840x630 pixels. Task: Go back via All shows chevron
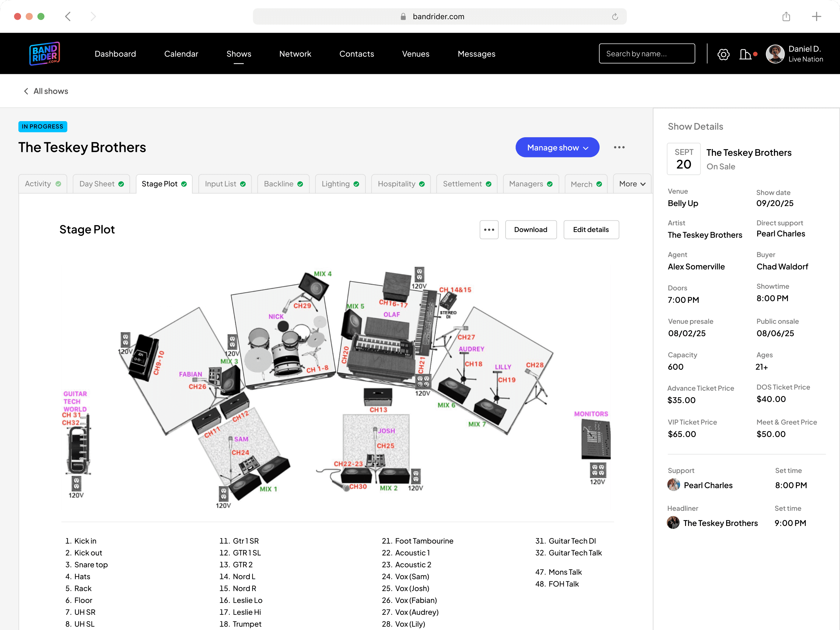[26, 91]
